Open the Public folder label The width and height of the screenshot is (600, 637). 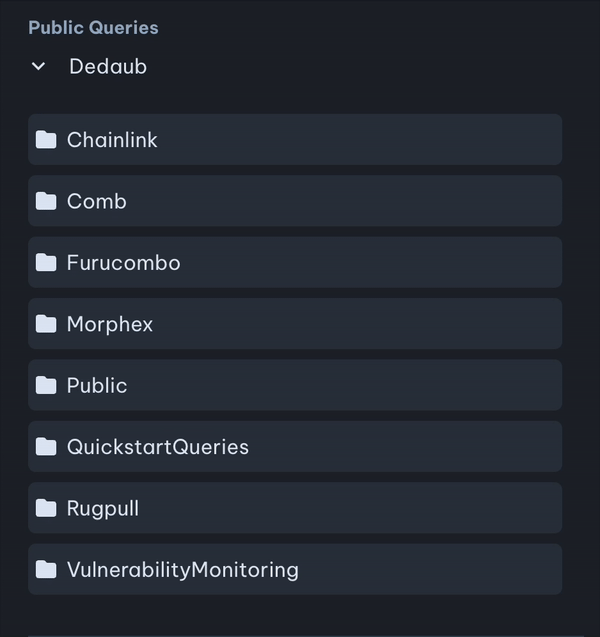tap(97, 385)
